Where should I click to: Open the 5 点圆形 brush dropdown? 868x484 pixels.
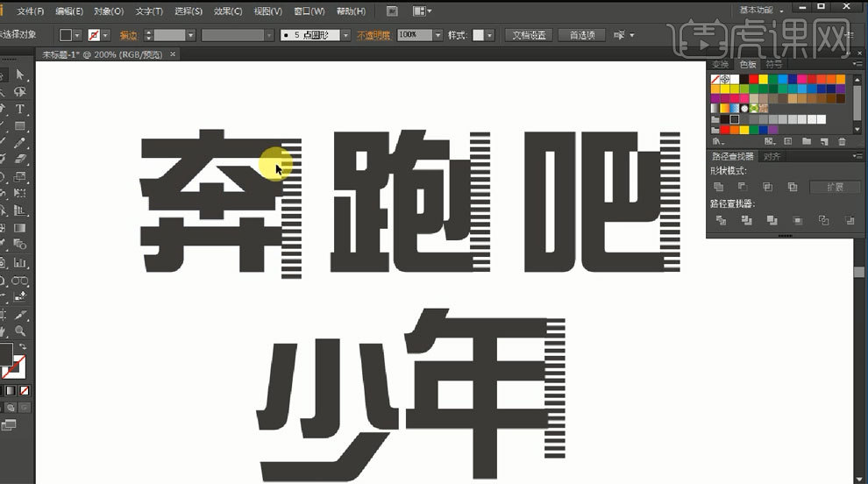pos(345,35)
